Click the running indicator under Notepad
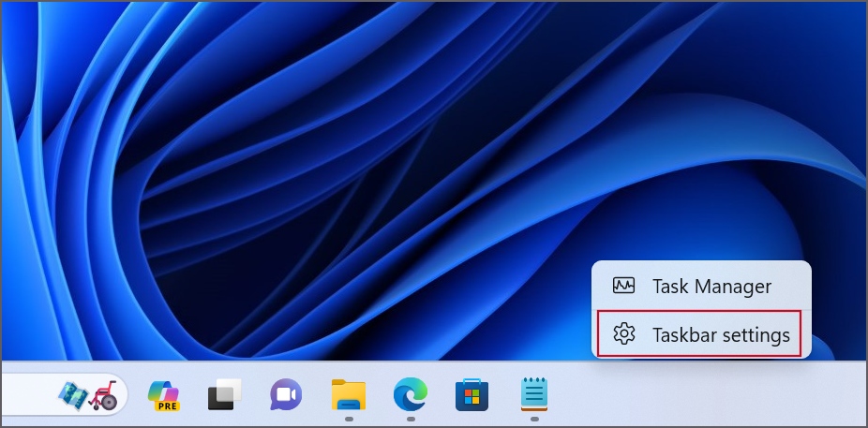This screenshot has height=428, width=868. coord(533,420)
